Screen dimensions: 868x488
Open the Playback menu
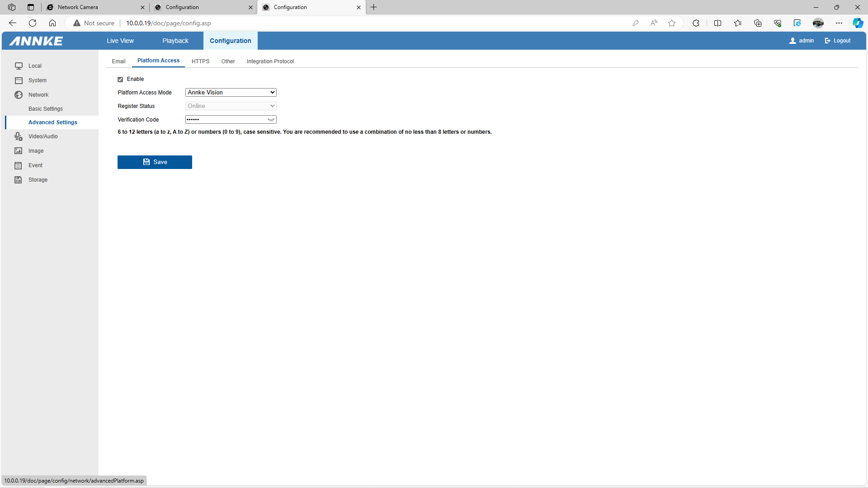point(175,41)
